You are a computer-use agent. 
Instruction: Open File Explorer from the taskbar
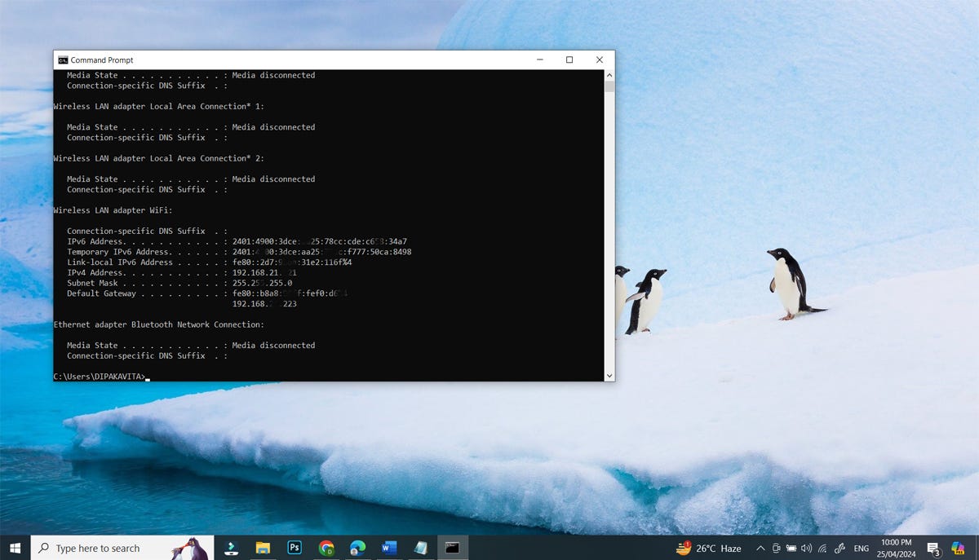coord(263,548)
